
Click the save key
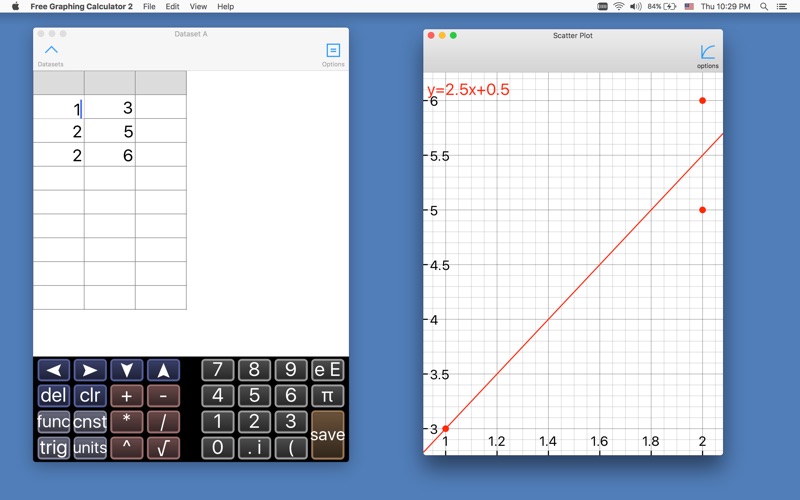pyautogui.click(x=328, y=435)
